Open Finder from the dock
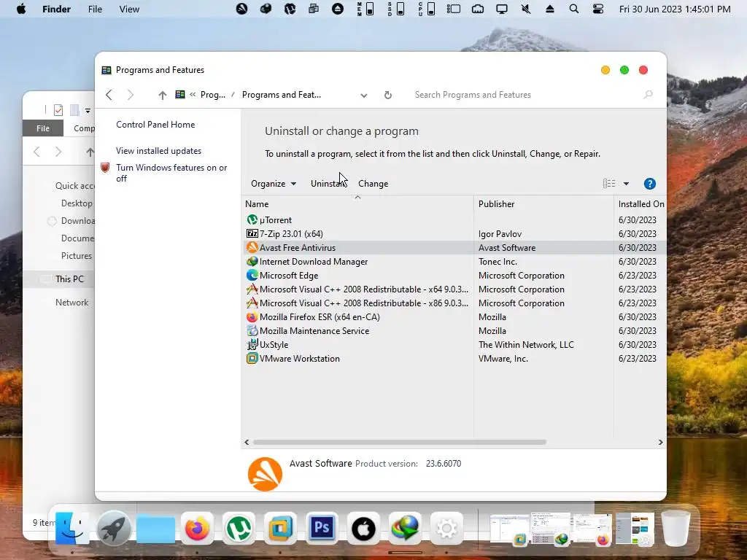Image resolution: width=747 pixels, height=560 pixels. (x=72, y=528)
